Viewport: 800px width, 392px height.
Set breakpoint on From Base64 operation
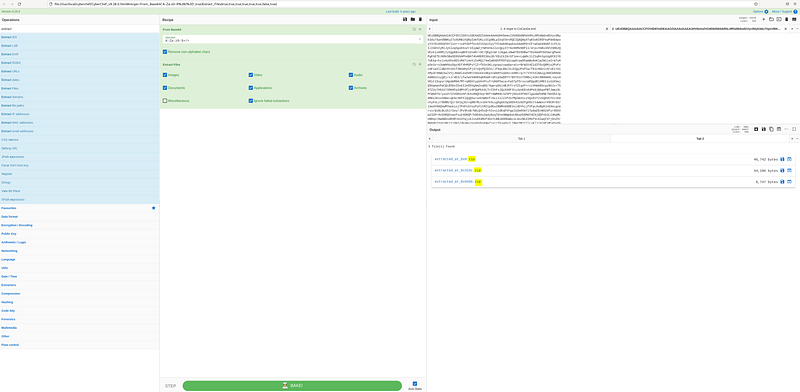pos(420,30)
